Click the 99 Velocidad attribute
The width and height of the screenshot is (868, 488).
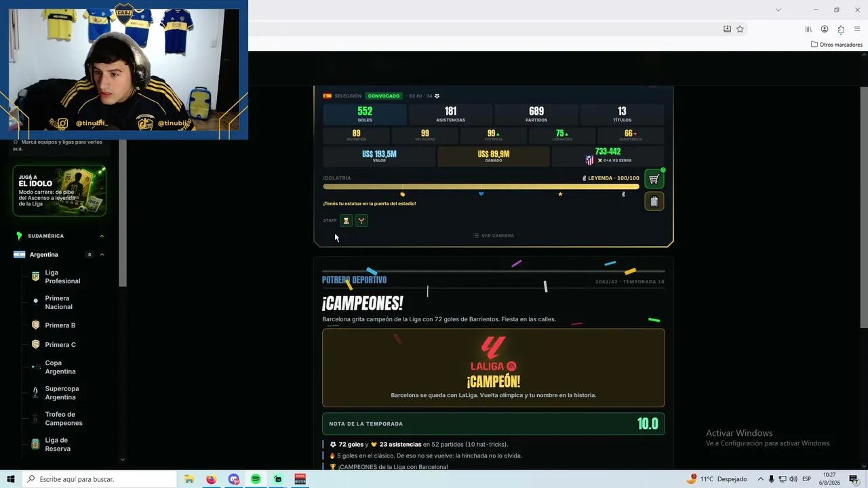(425, 136)
